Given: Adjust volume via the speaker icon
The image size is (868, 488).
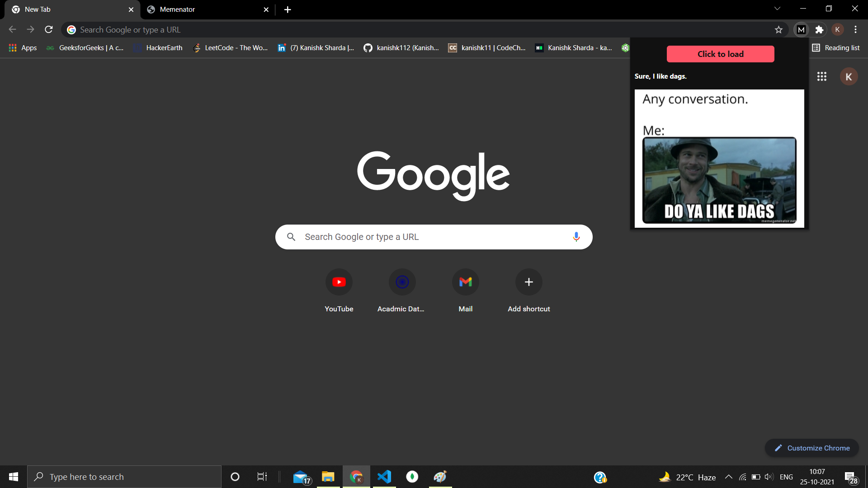Looking at the screenshot, I should point(769,476).
